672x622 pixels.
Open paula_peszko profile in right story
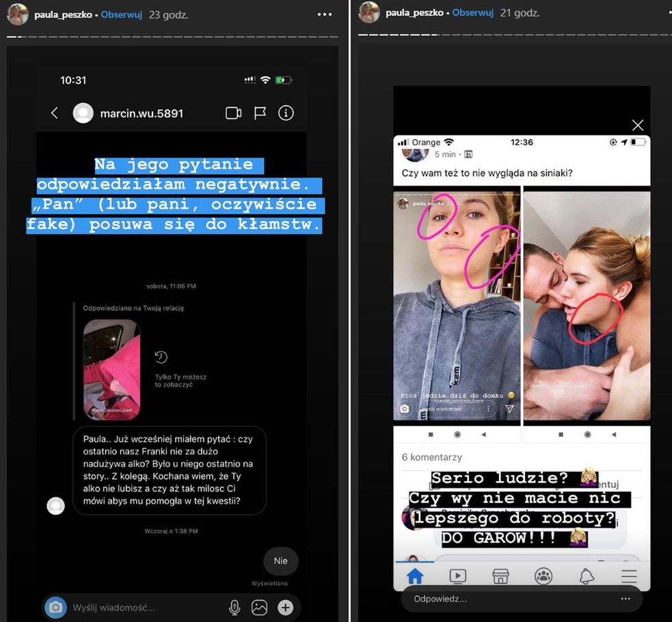[414, 13]
